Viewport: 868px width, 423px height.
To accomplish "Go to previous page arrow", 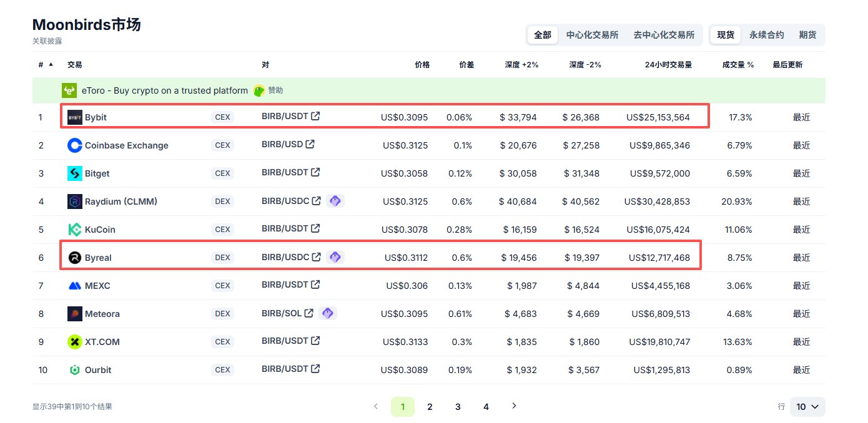I will coord(376,406).
